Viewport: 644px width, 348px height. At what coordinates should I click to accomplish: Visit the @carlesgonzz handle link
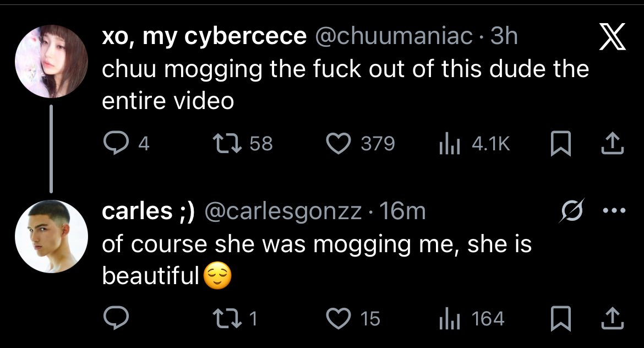(x=283, y=211)
